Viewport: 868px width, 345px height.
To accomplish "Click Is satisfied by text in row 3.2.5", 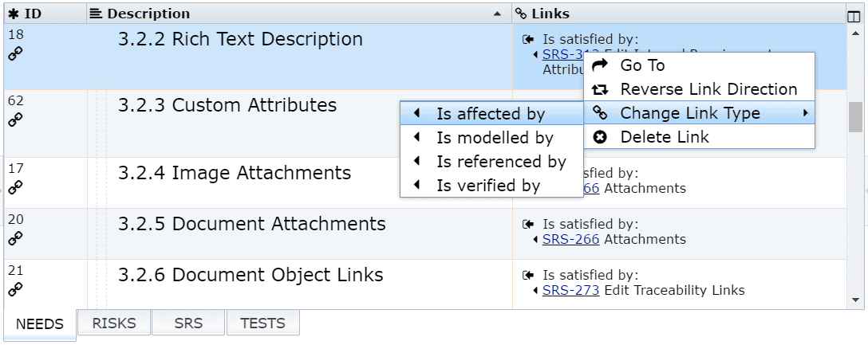I will pos(590,224).
